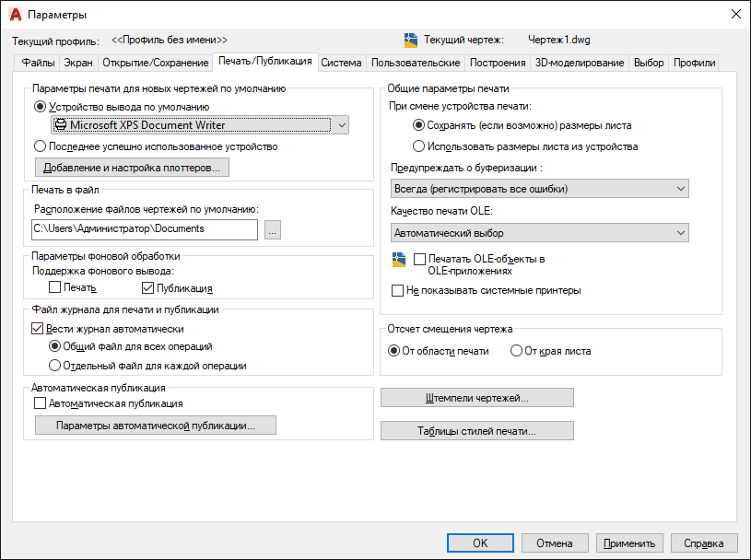Select Последнее успешно использованное устройство option
Screen dimensions: 751x560
[x=40, y=146]
